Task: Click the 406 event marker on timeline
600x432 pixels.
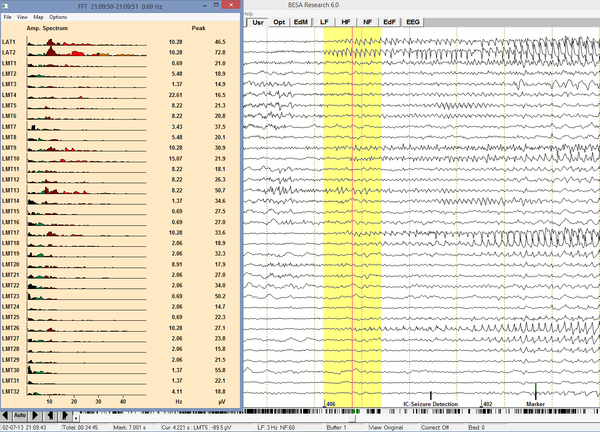Action: [330, 404]
